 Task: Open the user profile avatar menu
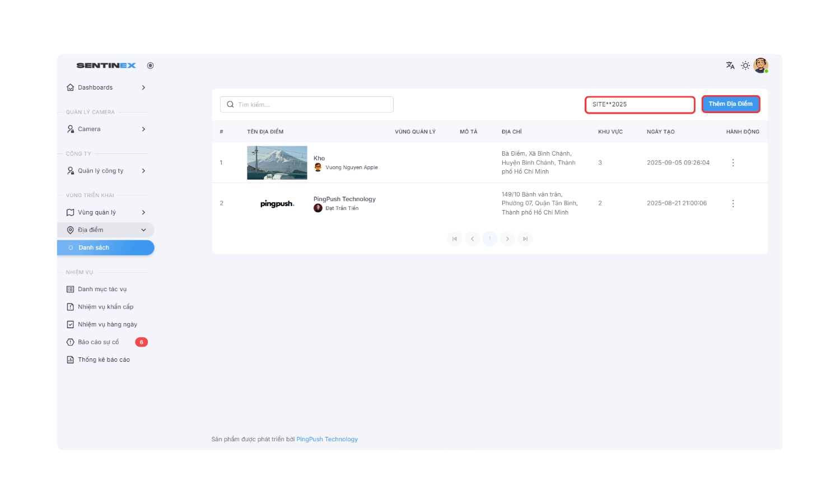point(760,66)
